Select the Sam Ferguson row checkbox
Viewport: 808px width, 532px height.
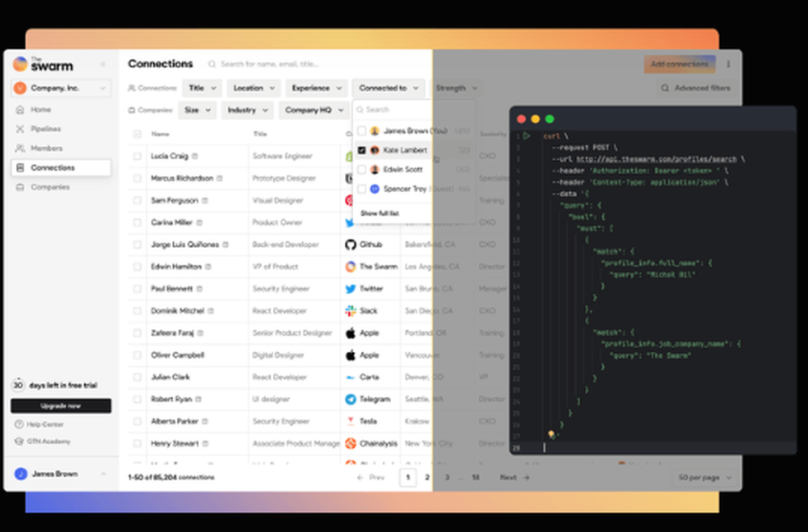click(x=137, y=200)
